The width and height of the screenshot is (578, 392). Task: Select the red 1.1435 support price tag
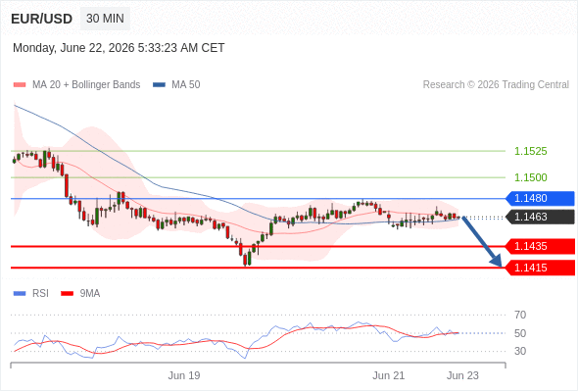click(x=540, y=246)
